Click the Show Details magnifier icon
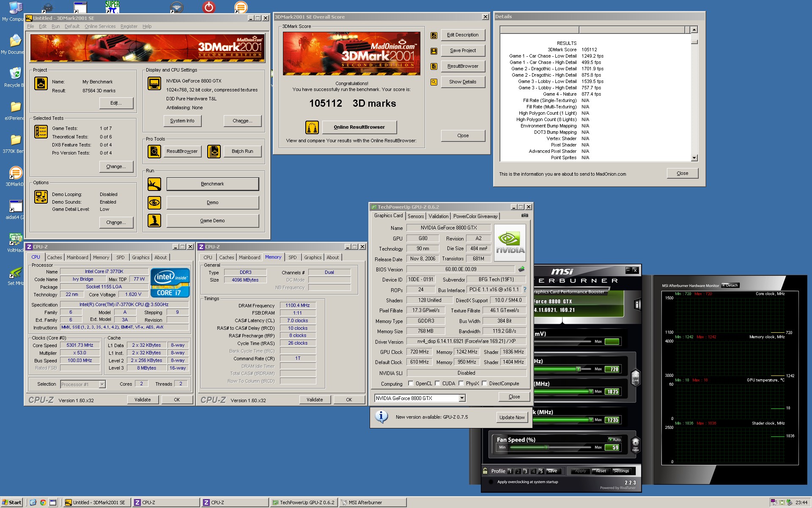This screenshot has width=812, height=508. coord(434,82)
